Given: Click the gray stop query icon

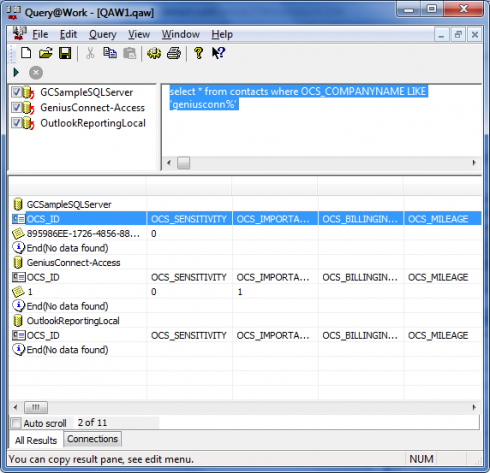Looking at the screenshot, I should coord(36,73).
